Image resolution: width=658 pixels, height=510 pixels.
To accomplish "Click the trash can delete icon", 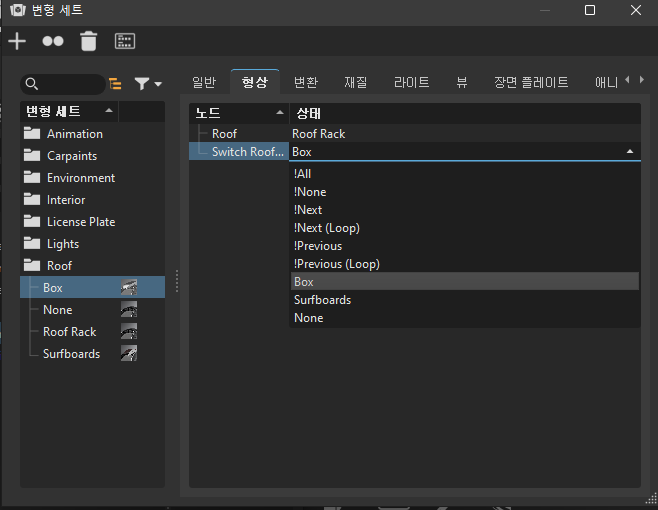I will (89, 41).
